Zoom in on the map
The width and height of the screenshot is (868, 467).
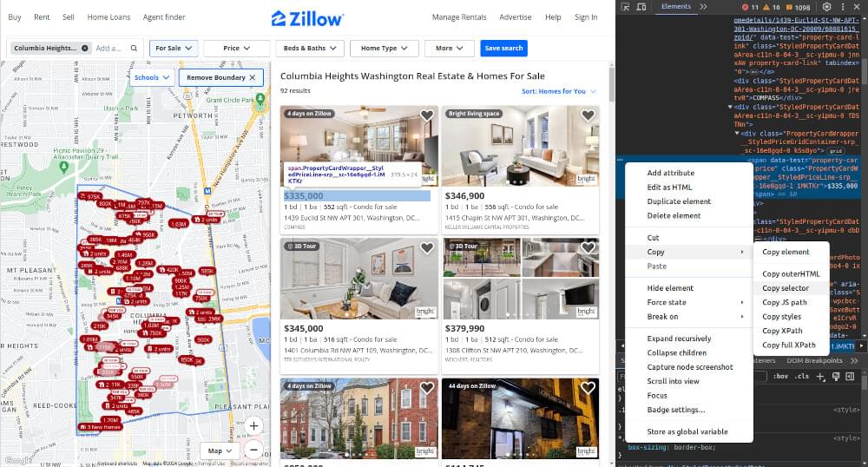[x=253, y=425]
